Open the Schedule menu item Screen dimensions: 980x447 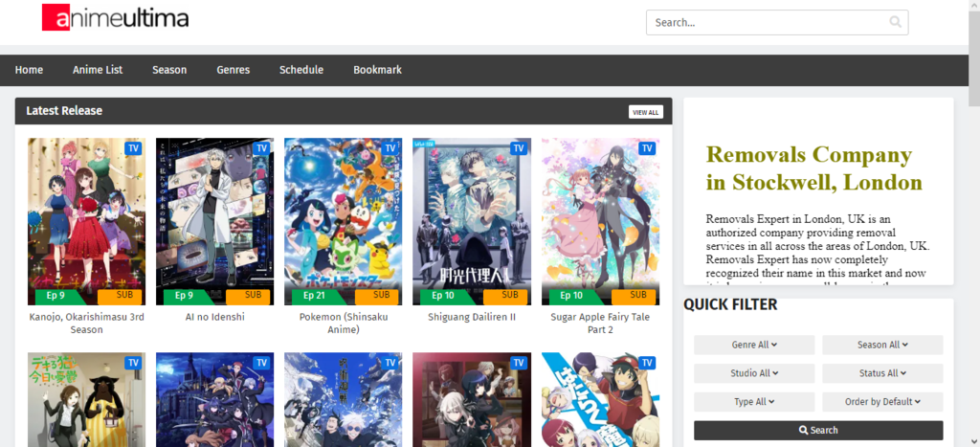tap(301, 70)
